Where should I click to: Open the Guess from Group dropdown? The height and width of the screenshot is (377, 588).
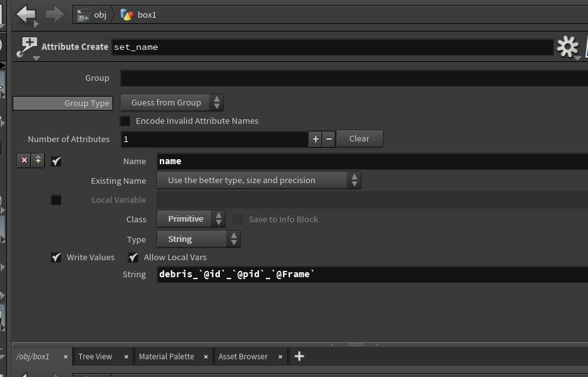[172, 102]
